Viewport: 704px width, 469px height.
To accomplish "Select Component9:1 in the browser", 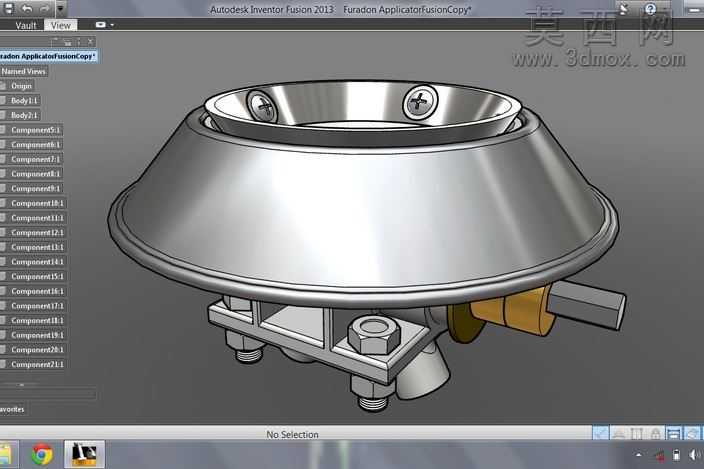I will [x=35, y=188].
